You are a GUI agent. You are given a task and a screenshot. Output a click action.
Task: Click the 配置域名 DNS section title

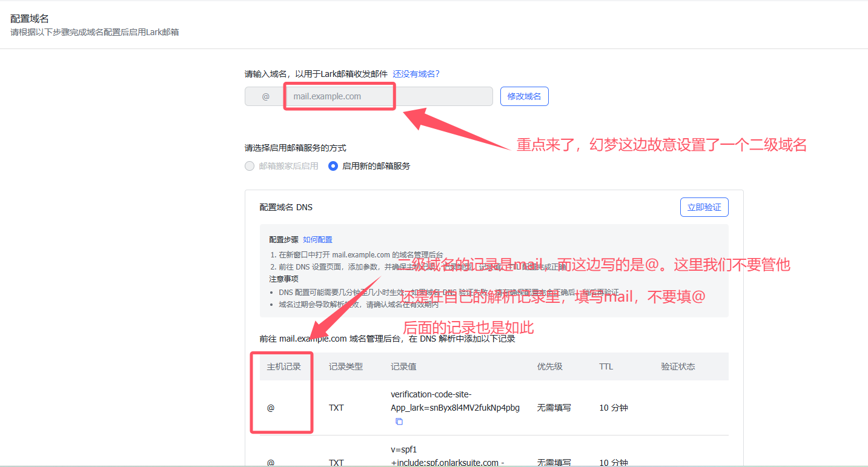(x=286, y=207)
